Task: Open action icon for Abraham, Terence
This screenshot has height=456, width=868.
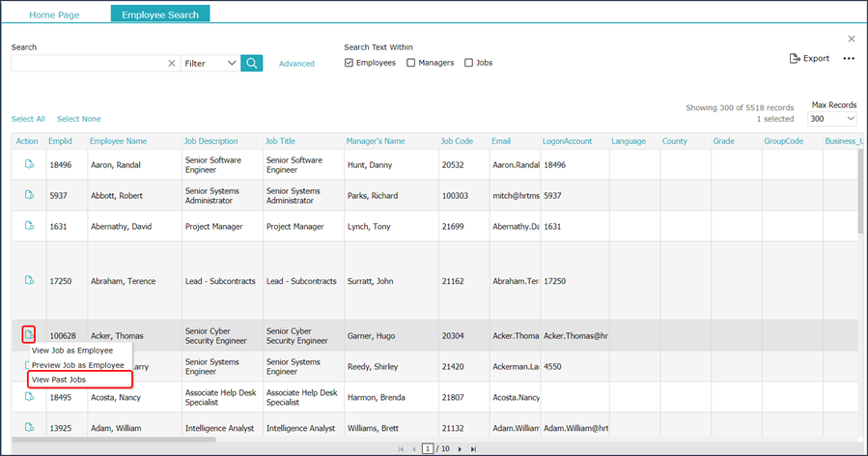Action: pyautogui.click(x=29, y=281)
